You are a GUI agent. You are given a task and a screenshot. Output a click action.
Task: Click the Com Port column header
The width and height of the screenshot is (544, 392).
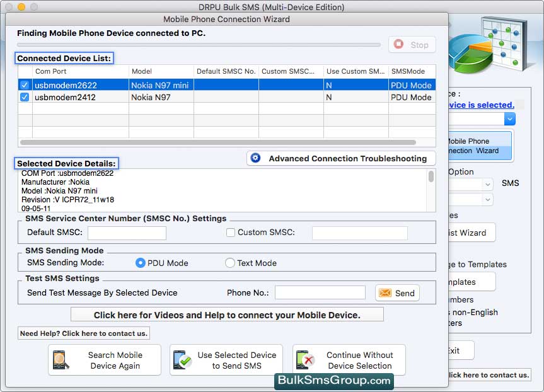tap(81, 71)
